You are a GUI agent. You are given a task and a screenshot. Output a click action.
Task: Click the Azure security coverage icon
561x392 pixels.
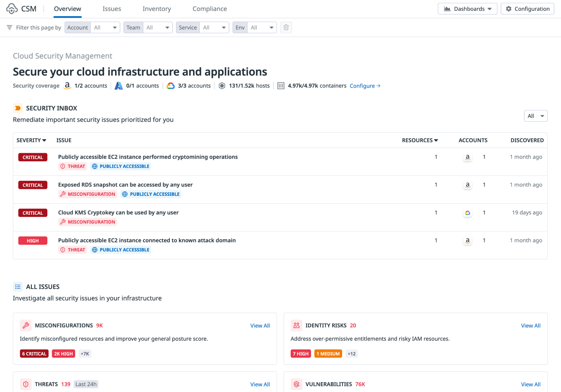[118, 86]
